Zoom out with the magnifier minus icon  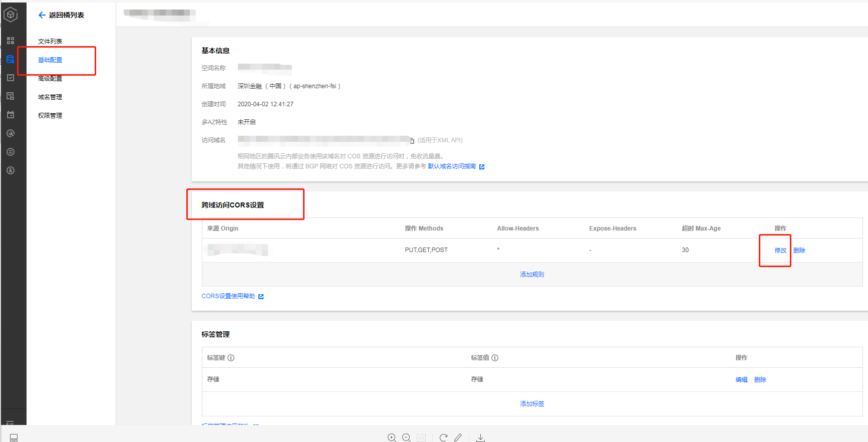(x=407, y=437)
